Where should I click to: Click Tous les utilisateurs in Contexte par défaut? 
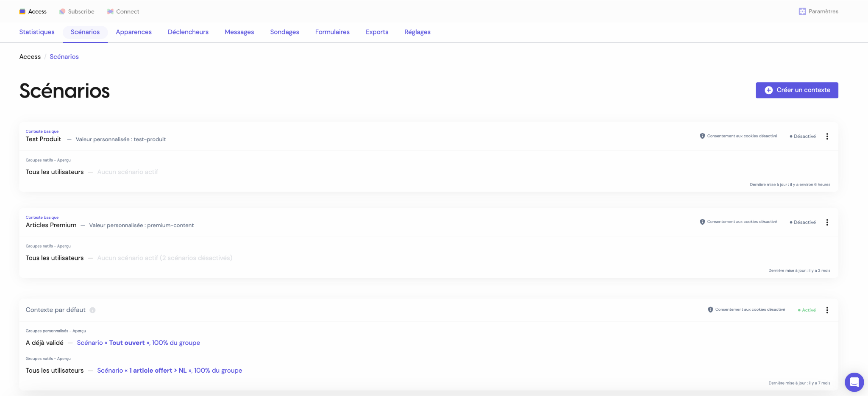point(55,371)
